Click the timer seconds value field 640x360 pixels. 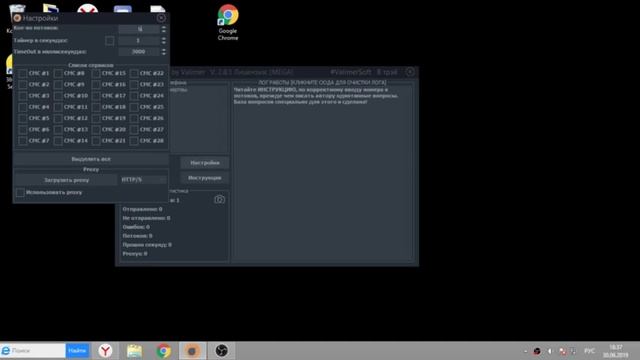[x=139, y=41]
